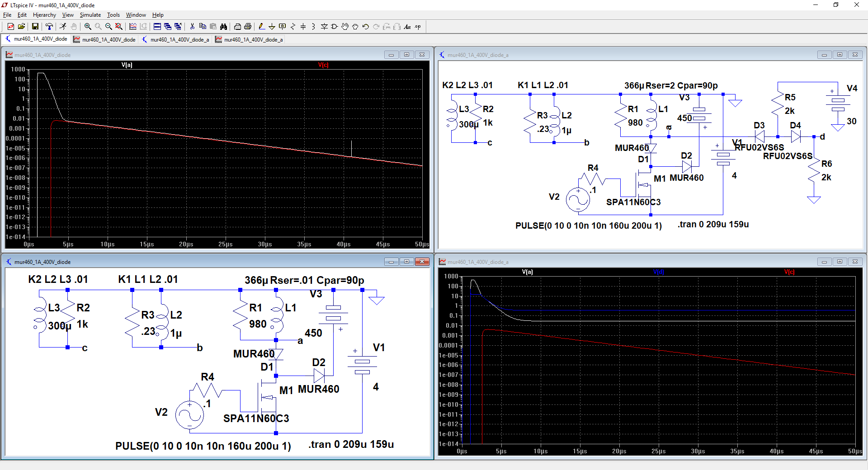Select the Resistor component tool
Viewport: 868px width, 470px height.
coord(292,27)
